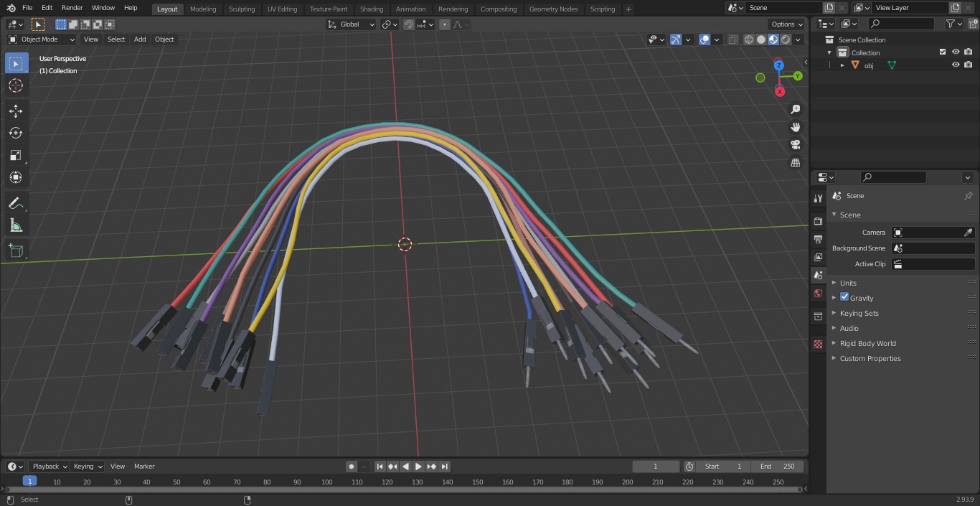This screenshot has height=506, width=980.
Task: Open the Edit menu
Action: pos(47,8)
